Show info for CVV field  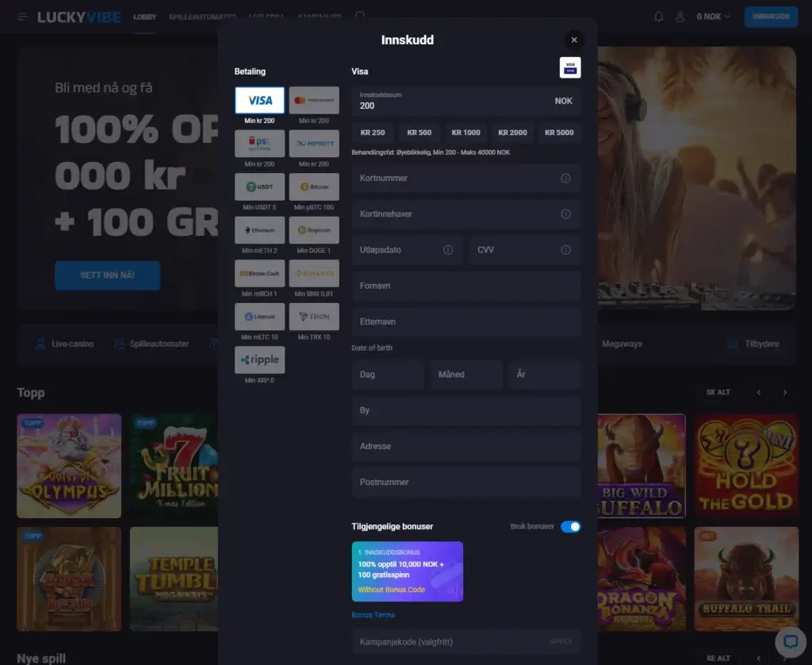point(565,250)
